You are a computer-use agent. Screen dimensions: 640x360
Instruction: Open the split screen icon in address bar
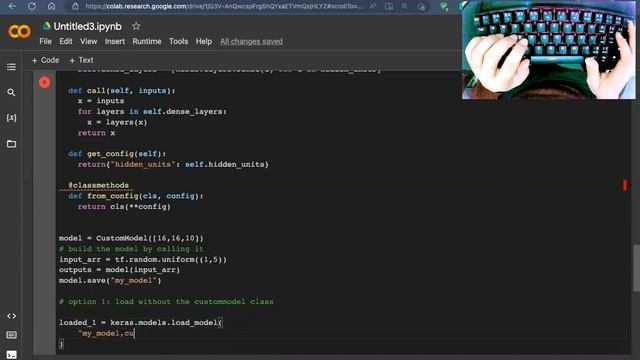[389, 6]
